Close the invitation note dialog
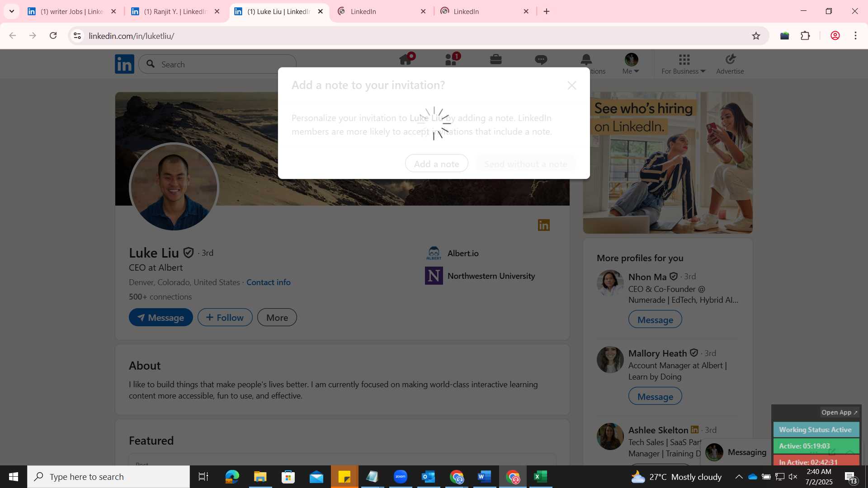The height and width of the screenshot is (488, 868). tap(572, 85)
